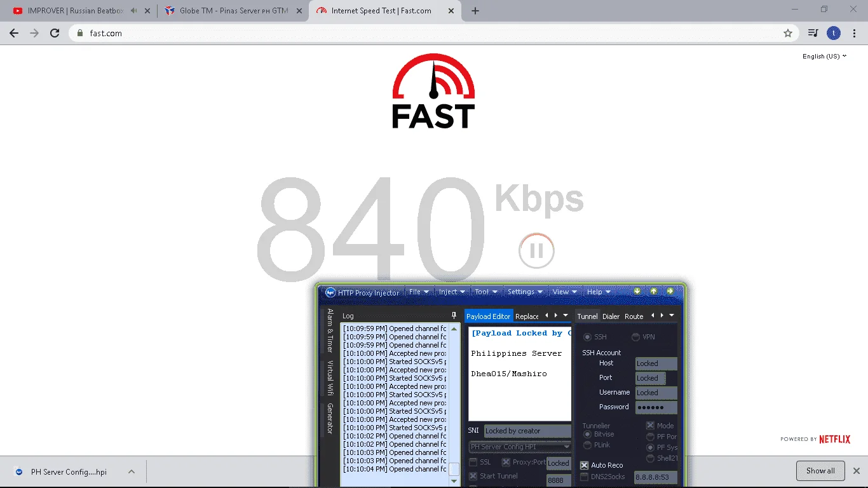This screenshot has width=868, height=488.
Task: Open the Tool menu dropdown
Action: pos(486,292)
